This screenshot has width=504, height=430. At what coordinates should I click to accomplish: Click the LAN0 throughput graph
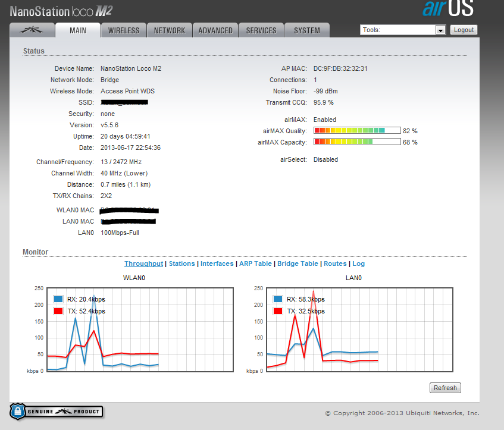[x=359, y=329]
